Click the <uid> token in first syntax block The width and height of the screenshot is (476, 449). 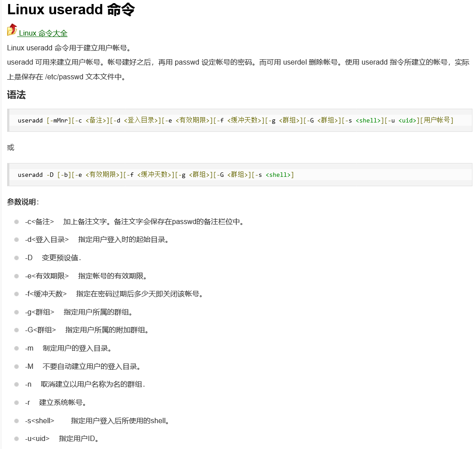[x=407, y=120]
